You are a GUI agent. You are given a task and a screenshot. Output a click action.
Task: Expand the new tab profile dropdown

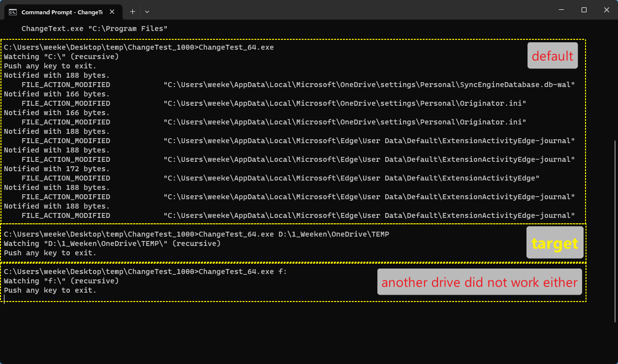pos(147,11)
